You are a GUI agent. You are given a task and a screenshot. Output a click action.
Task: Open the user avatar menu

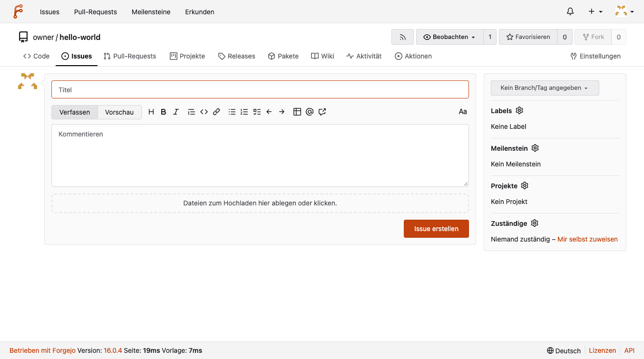624,11
